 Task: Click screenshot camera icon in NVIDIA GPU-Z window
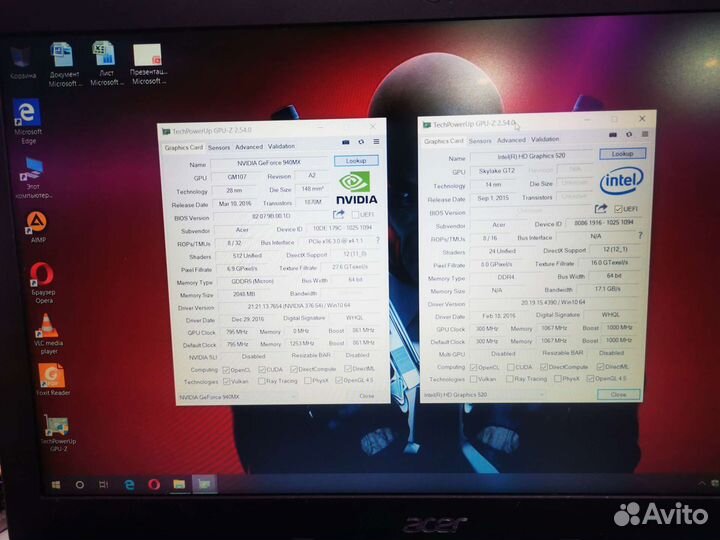click(346, 142)
